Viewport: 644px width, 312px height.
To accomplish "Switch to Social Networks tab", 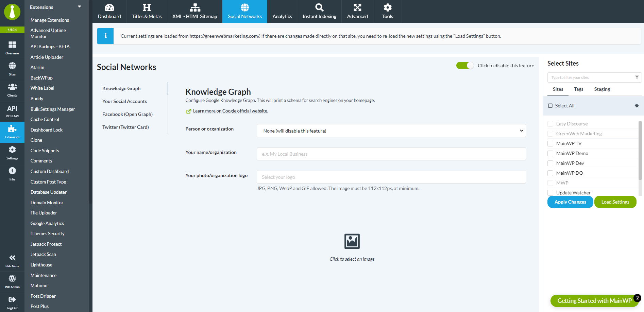I will click(245, 12).
